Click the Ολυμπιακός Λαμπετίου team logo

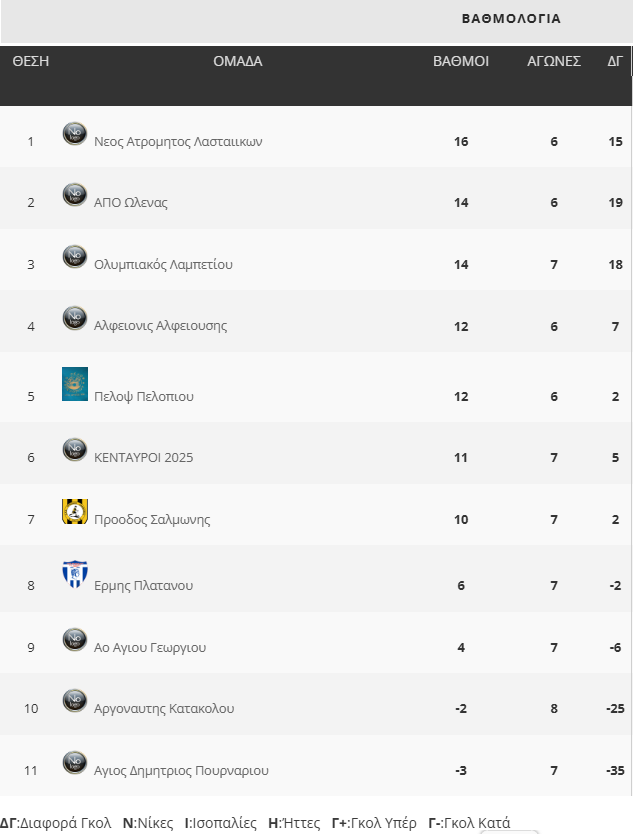click(75, 257)
